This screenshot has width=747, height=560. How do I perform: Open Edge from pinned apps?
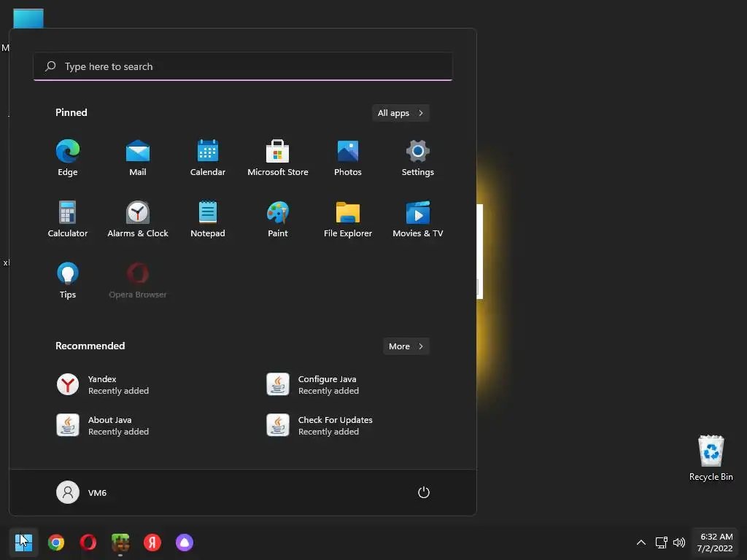click(68, 158)
